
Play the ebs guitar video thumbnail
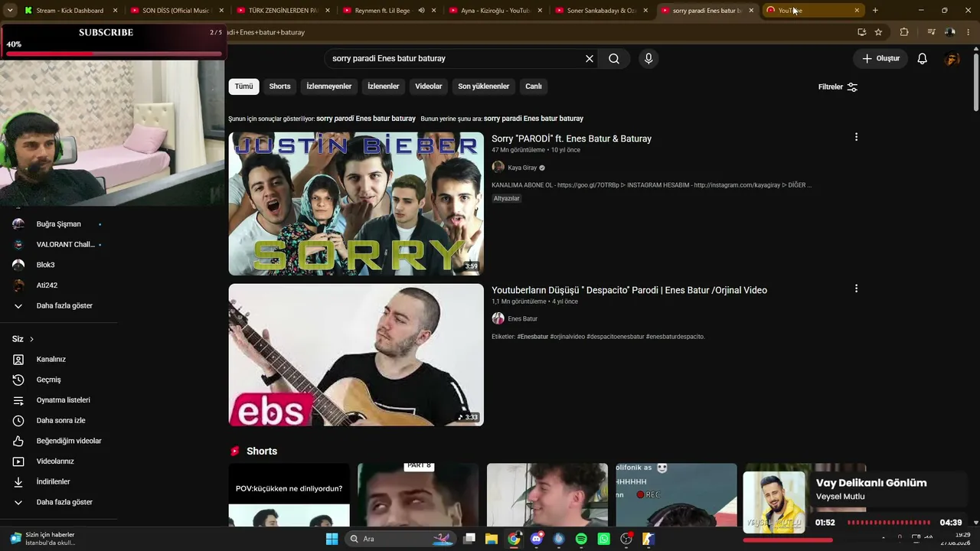tap(356, 355)
